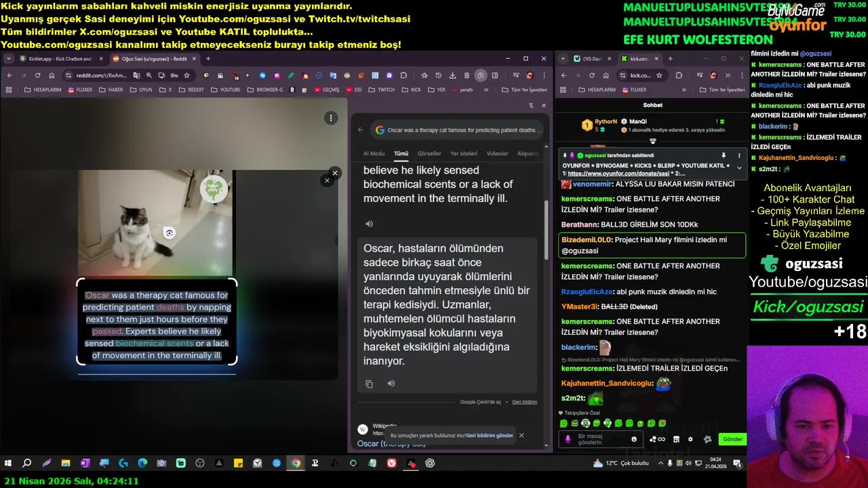Open Extensions puzzle icon in left browser
Screen dimensions: 868x488
[x=404, y=75]
